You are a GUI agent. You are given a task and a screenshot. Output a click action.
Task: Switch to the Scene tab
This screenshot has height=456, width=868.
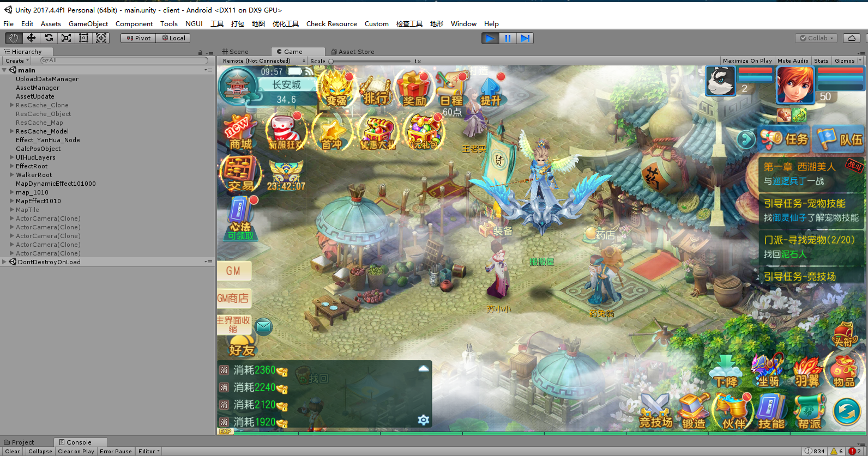pos(236,52)
